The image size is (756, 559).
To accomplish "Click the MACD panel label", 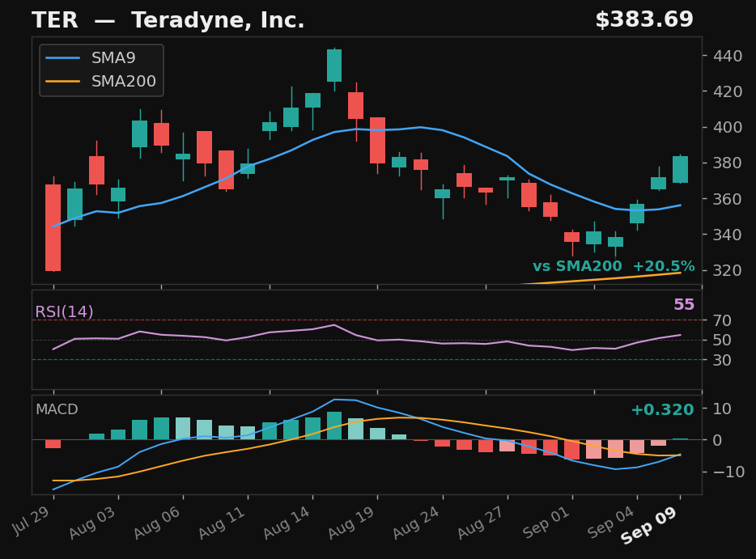I will 57,409.
